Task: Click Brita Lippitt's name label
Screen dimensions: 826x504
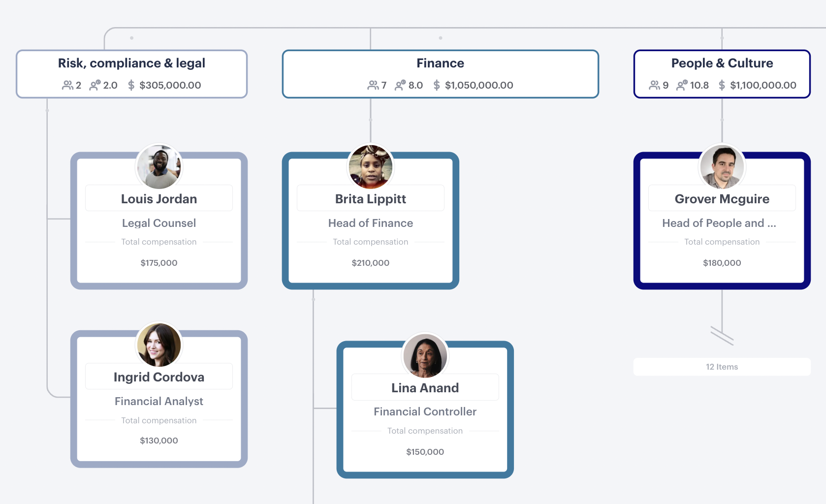Action: [371, 198]
